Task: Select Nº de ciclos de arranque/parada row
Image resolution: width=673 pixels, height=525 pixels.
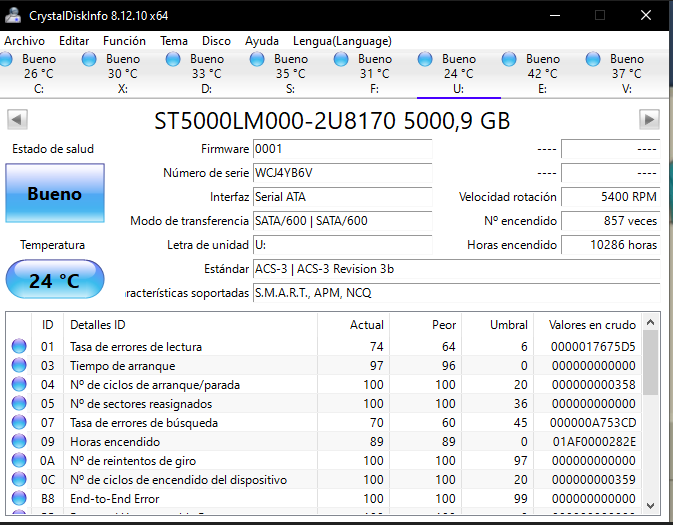Action: [x=324, y=384]
